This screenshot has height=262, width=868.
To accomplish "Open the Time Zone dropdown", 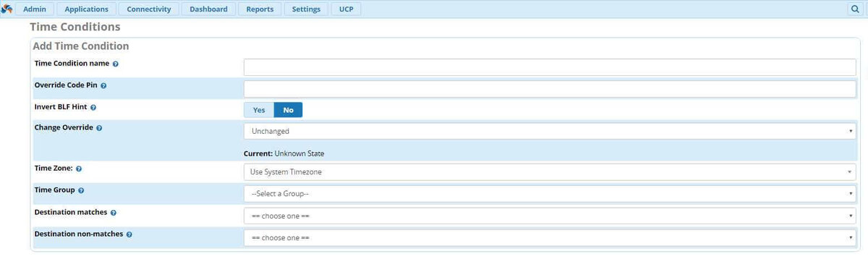I will click(550, 172).
